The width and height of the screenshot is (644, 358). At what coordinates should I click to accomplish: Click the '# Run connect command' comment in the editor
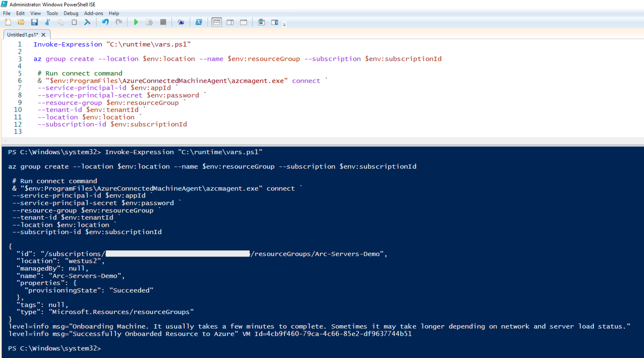coord(80,73)
